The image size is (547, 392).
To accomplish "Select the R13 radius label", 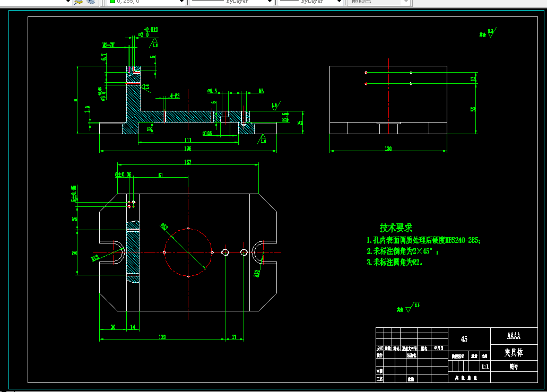I will point(95,258).
